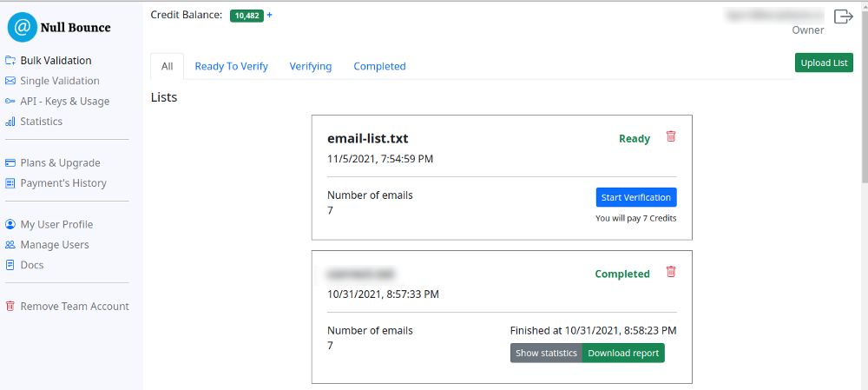Click the trash icon on the Completed list
The width and height of the screenshot is (868, 390).
coord(670,272)
